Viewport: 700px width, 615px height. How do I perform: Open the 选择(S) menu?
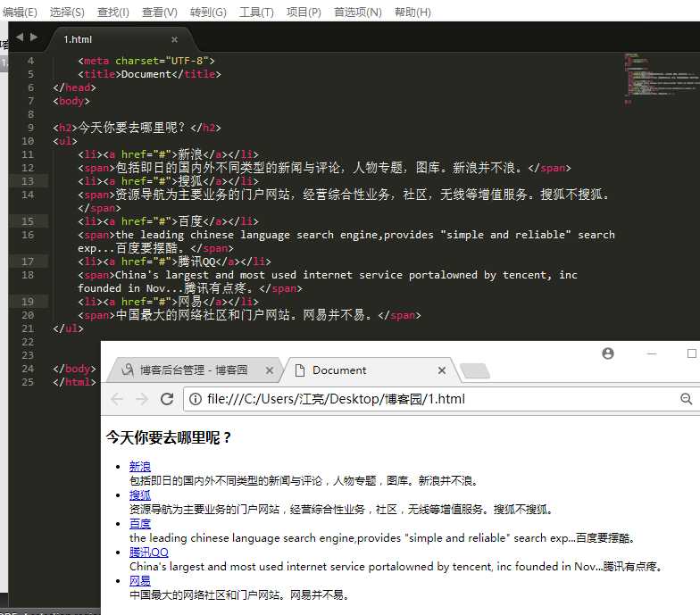67,12
